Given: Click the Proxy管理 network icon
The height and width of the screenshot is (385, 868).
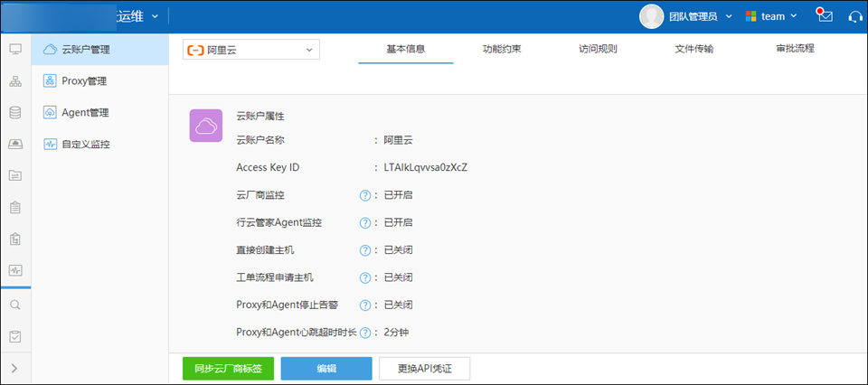Looking at the screenshot, I should click(x=50, y=81).
